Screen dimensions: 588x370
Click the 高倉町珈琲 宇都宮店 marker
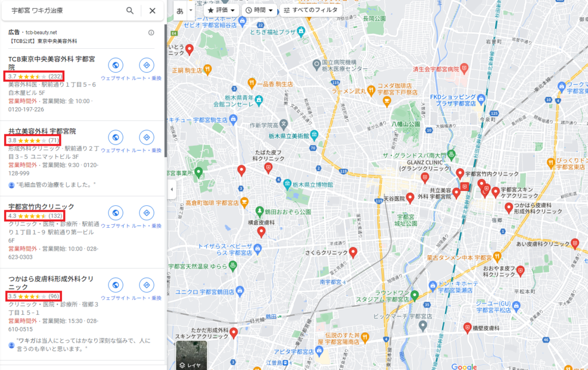click(244, 202)
